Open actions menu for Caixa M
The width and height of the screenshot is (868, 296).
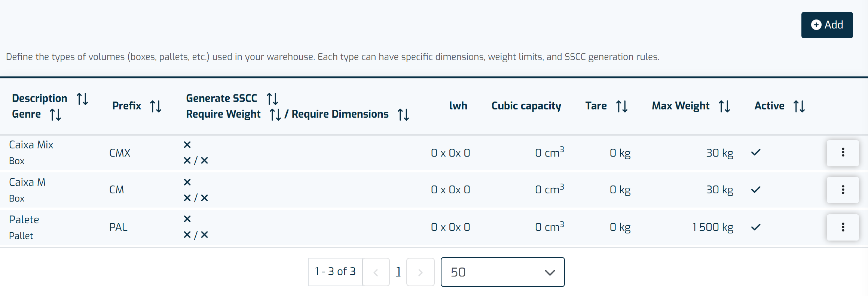843,190
